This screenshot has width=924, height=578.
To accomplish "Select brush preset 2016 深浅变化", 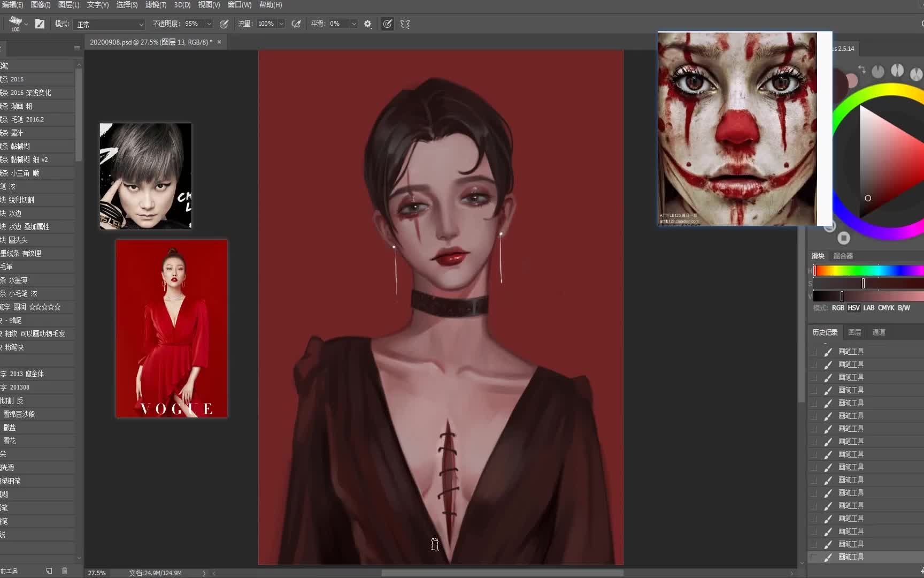I will click(37, 93).
